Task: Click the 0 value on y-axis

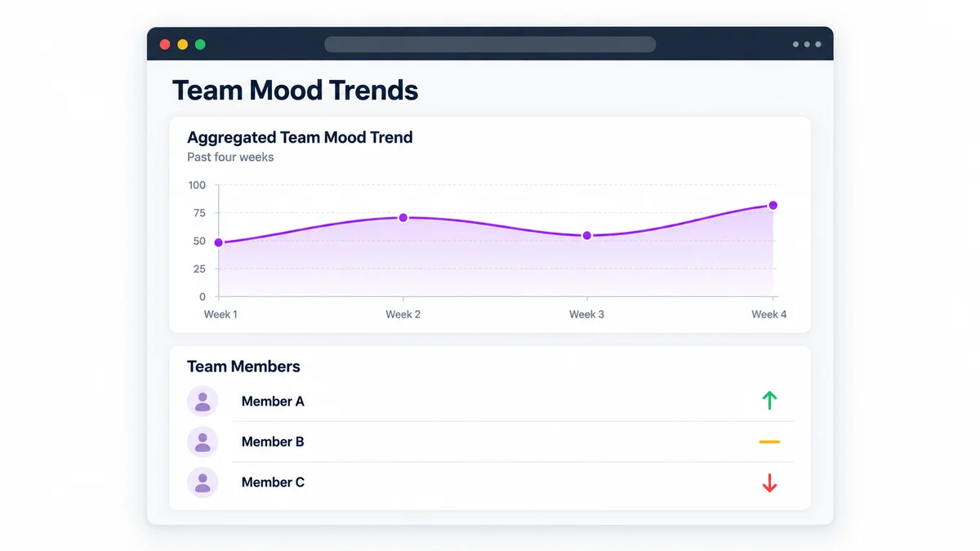Action: pos(203,297)
